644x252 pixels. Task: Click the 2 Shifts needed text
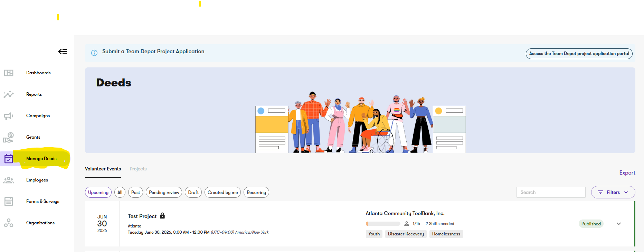440,224
